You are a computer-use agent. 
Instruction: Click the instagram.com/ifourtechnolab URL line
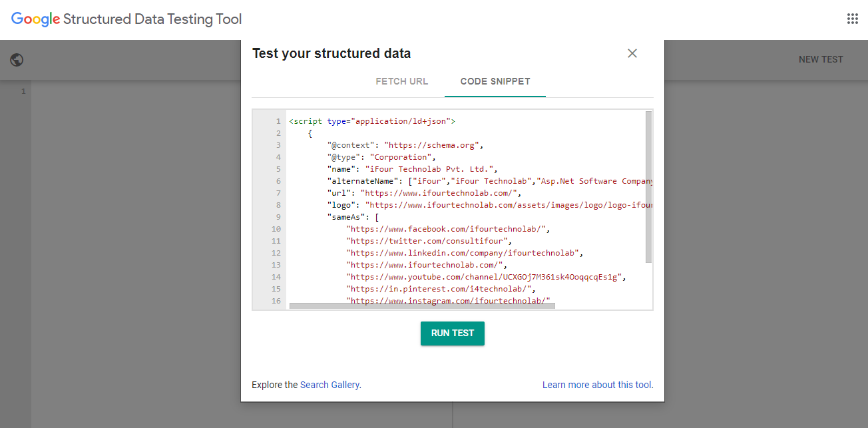click(448, 301)
